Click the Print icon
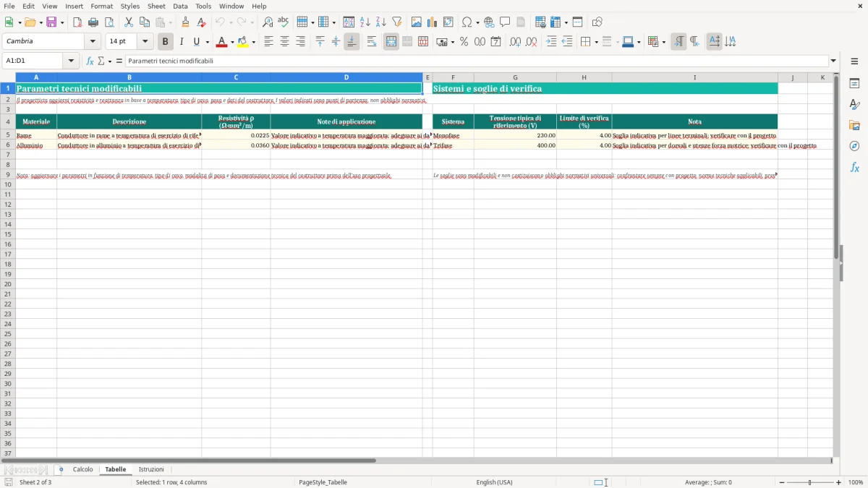This screenshot has width=868, height=488. click(93, 22)
